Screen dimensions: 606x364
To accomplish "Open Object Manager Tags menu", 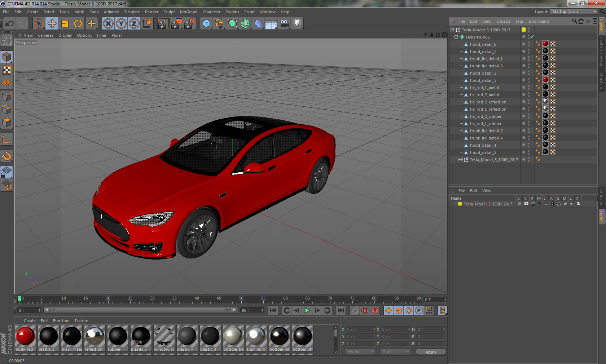I will coord(519,21).
